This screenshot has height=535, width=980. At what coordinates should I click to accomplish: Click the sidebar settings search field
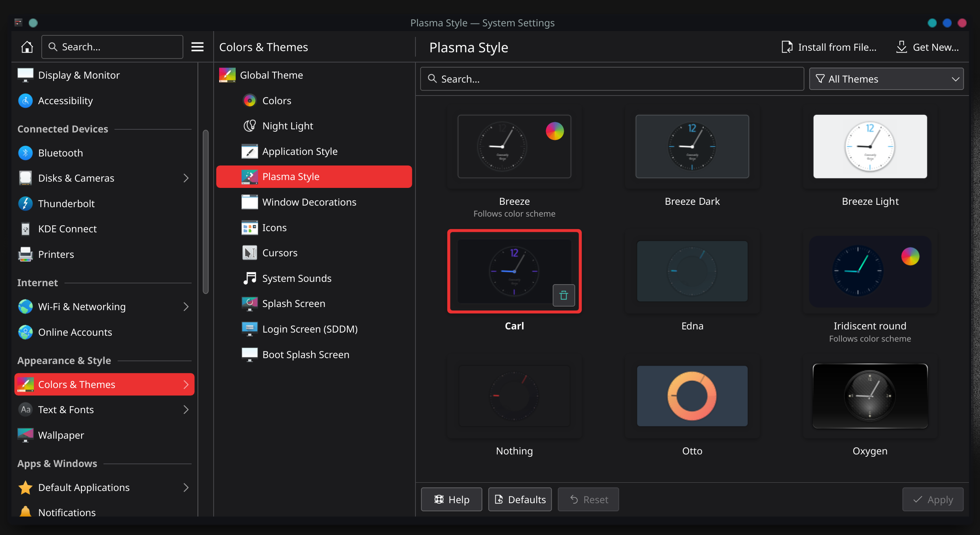click(112, 47)
